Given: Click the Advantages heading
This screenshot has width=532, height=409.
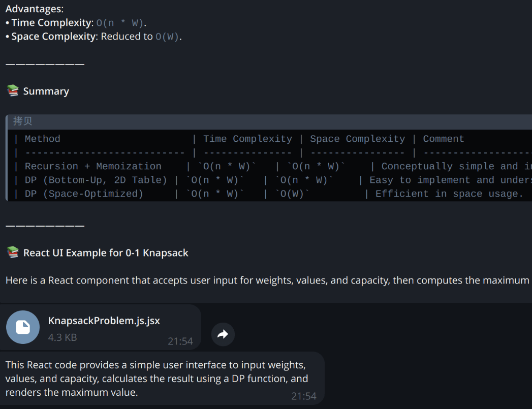Looking at the screenshot, I should [x=35, y=9].
